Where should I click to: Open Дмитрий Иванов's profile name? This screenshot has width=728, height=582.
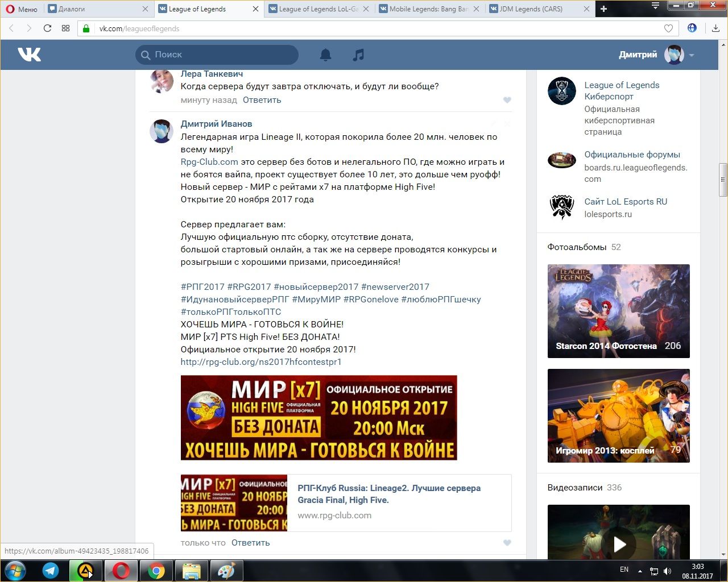point(216,124)
